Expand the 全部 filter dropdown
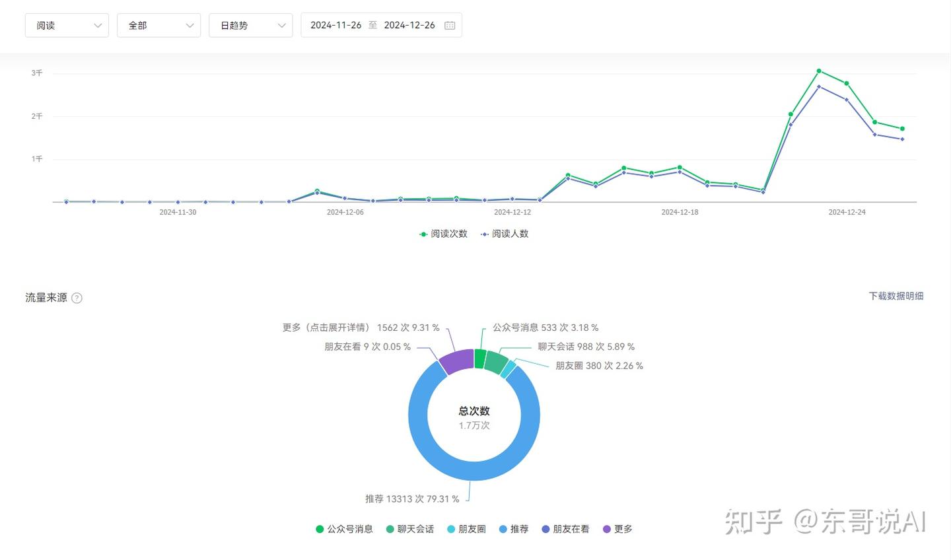Screen dimensions: 951x560 click(x=158, y=25)
